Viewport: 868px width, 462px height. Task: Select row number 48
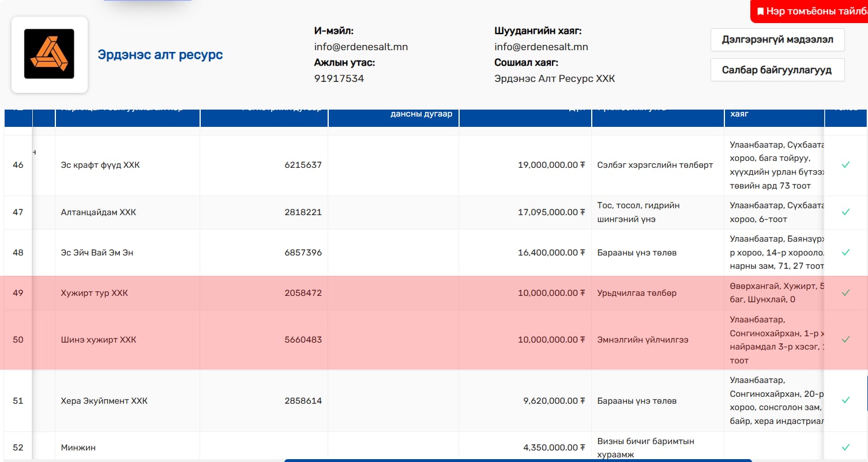18,253
